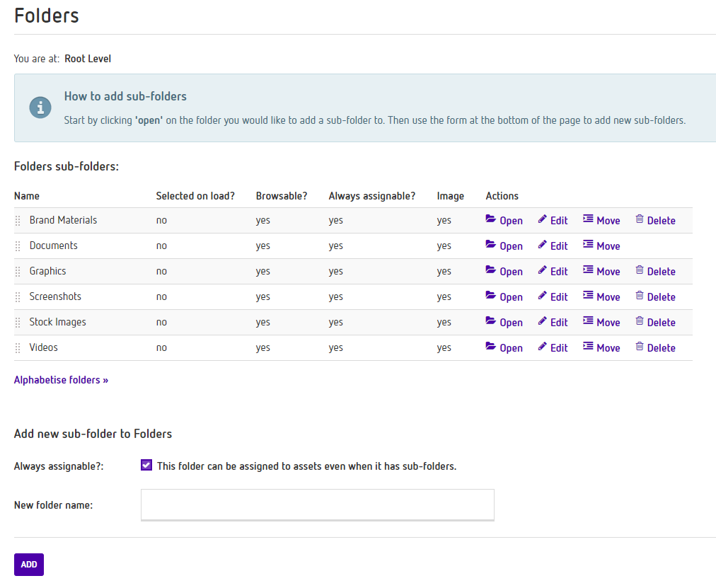Open the Videos folder
The height and width of the screenshot is (588, 716).
(x=504, y=348)
